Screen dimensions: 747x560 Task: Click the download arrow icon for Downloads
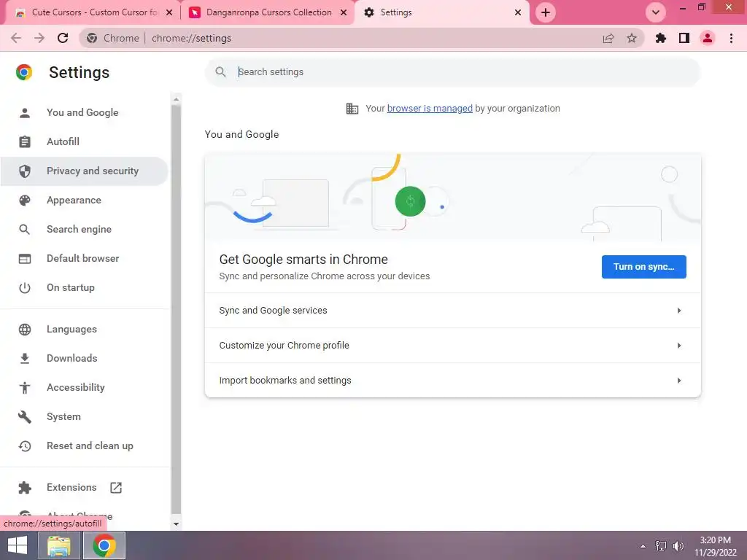(x=25, y=359)
